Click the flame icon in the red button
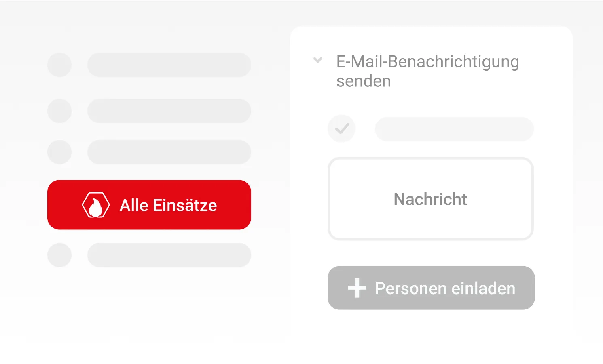603x364 pixels. coord(95,205)
